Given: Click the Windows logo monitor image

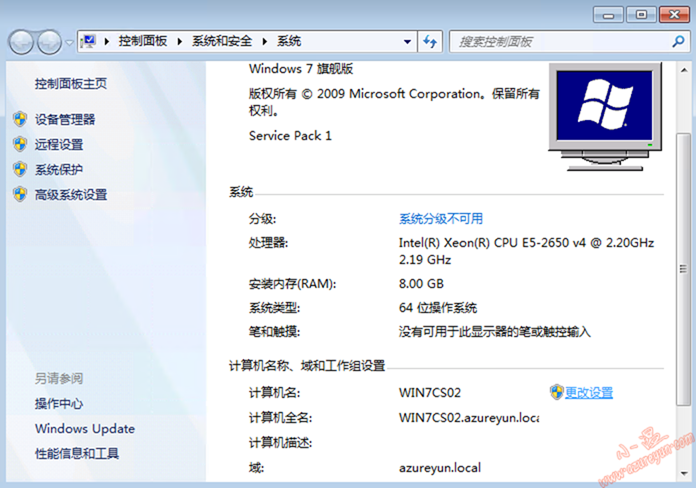Looking at the screenshot, I should 605,116.
